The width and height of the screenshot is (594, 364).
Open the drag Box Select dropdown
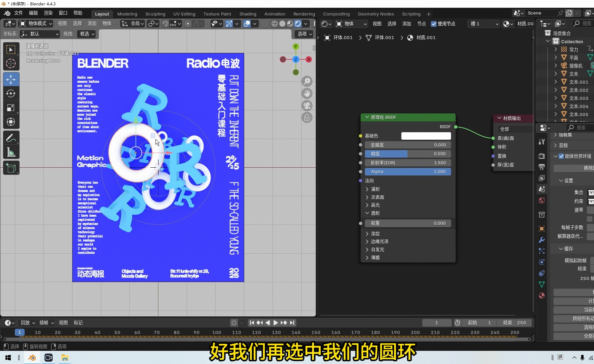coord(86,34)
